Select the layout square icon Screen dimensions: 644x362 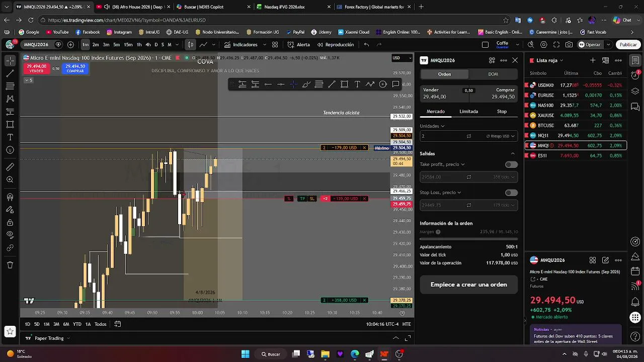pos(485,45)
